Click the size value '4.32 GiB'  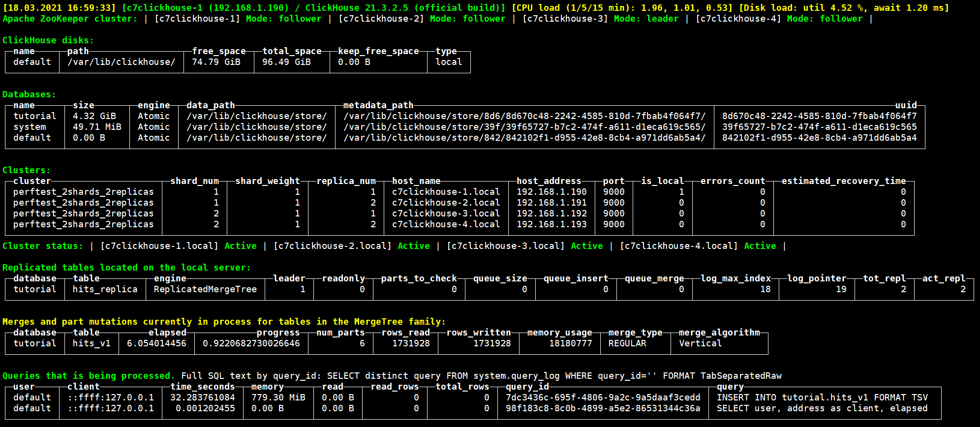(x=94, y=116)
